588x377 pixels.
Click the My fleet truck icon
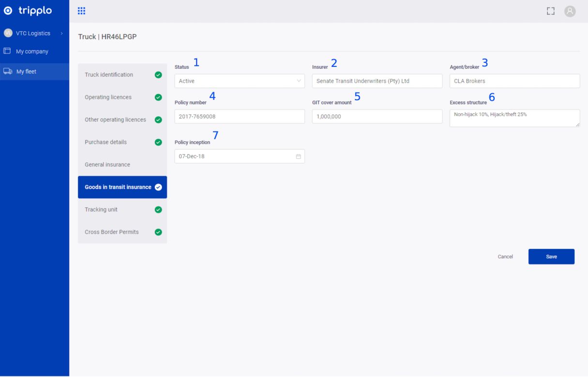8,72
